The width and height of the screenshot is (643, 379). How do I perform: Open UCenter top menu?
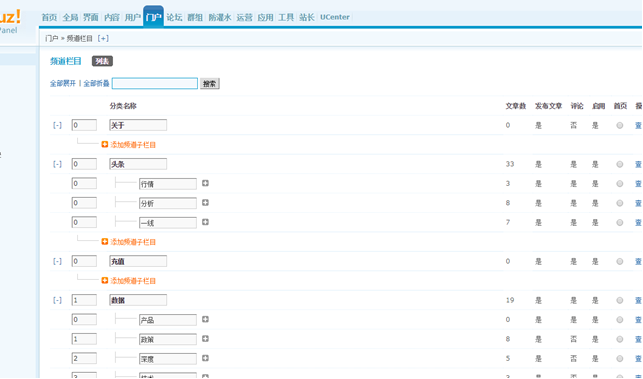point(335,17)
